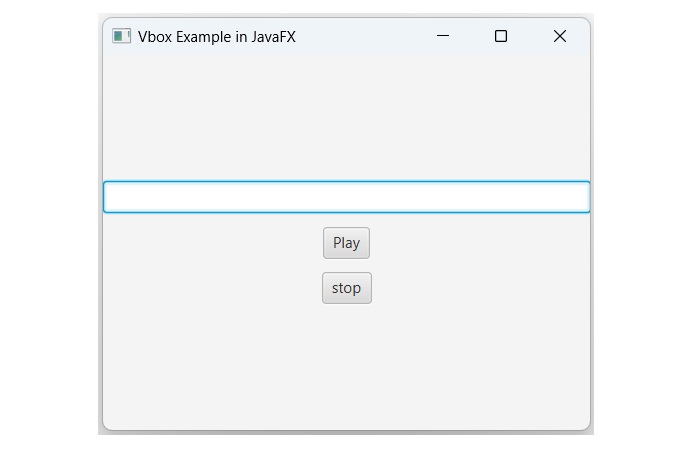The height and width of the screenshot is (450, 700).
Task: Hit the X icon at window corner
Action: coord(560,37)
